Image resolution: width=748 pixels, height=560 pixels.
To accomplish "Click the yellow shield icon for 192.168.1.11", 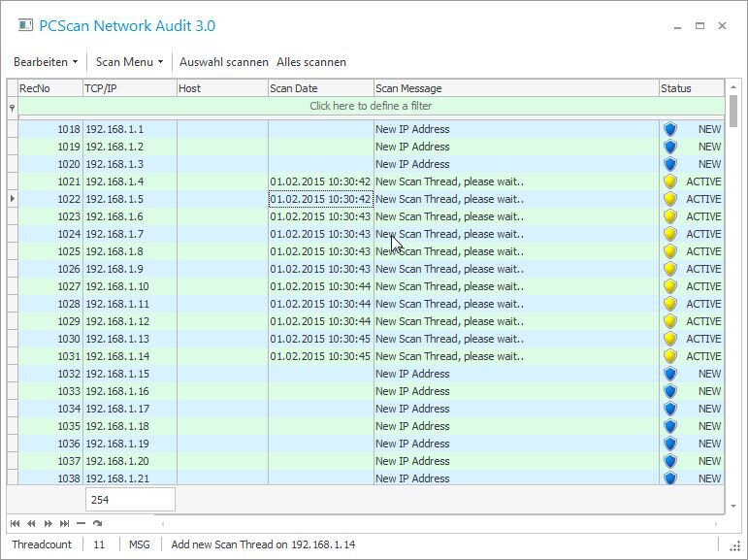I will (x=670, y=304).
